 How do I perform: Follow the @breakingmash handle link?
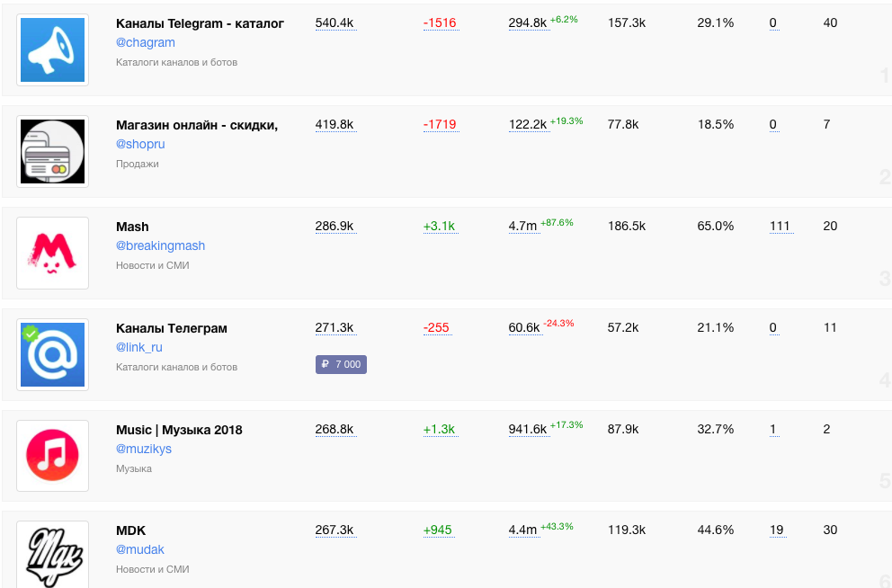pyautogui.click(x=160, y=245)
